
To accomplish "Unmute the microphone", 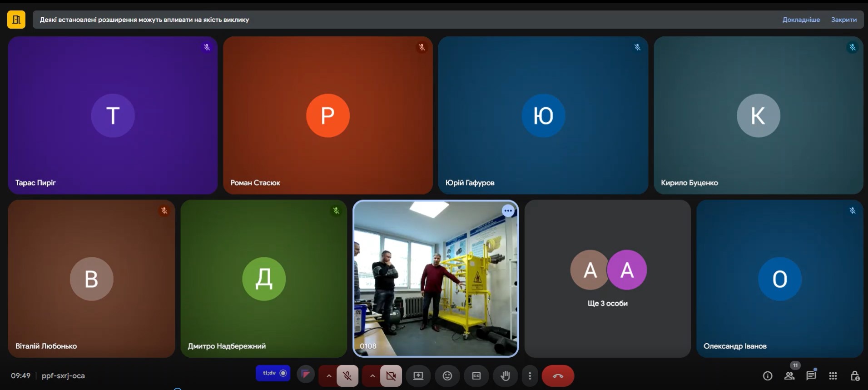I will (347, 376).
